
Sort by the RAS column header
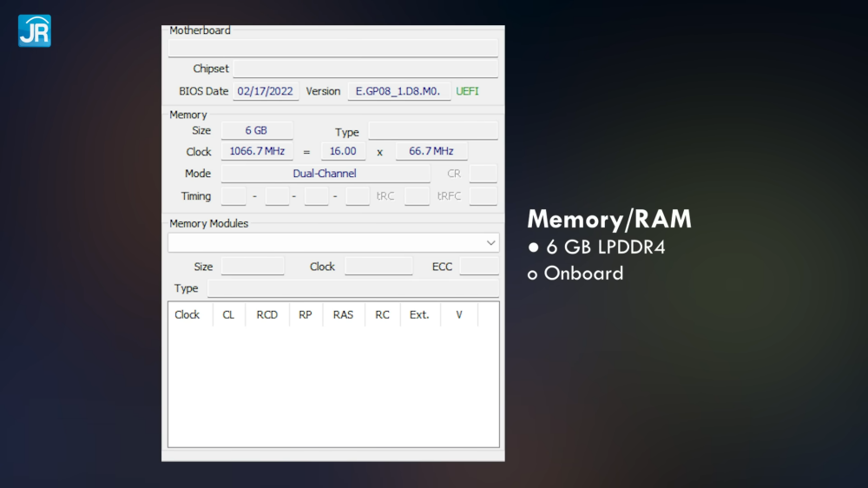point(343,314)
